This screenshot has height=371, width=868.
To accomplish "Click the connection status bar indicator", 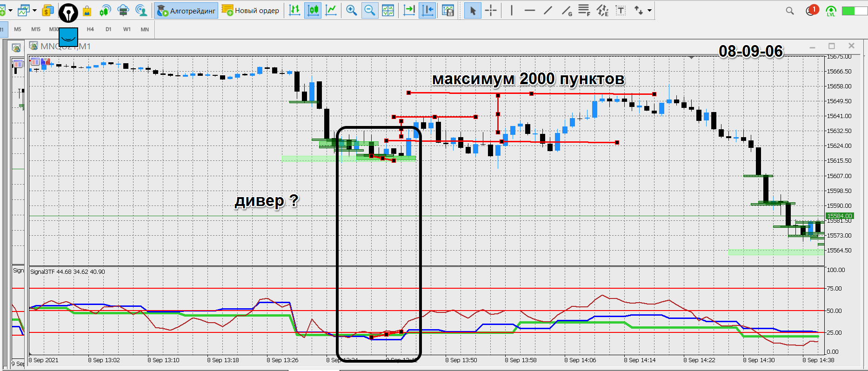I will pyautogui.click(x=855, y=11).
